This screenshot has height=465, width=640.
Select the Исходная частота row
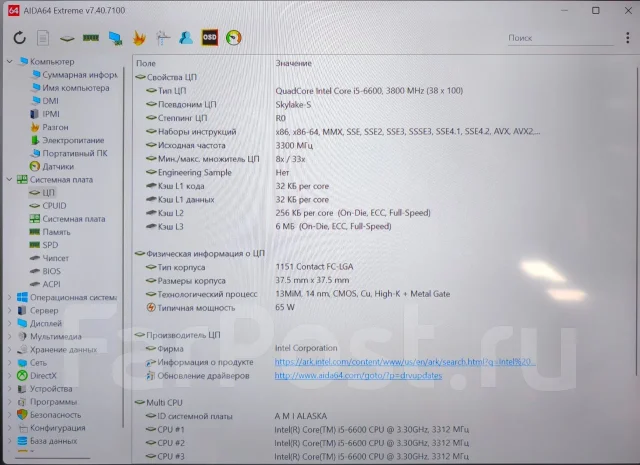point(229,145)
